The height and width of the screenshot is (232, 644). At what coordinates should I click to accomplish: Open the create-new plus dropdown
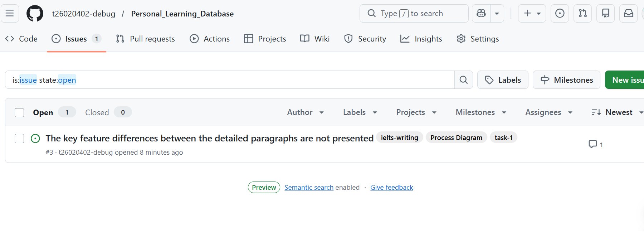click(x=532, y=14)
